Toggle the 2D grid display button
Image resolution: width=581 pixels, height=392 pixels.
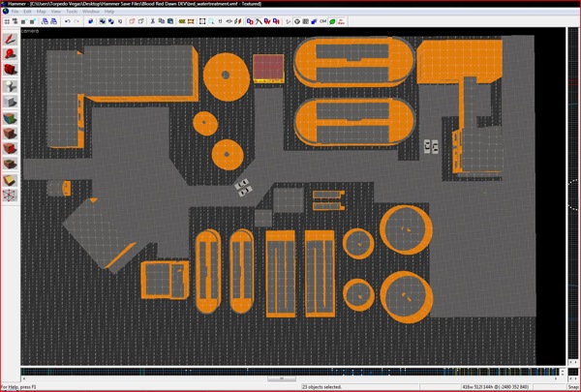7,21
